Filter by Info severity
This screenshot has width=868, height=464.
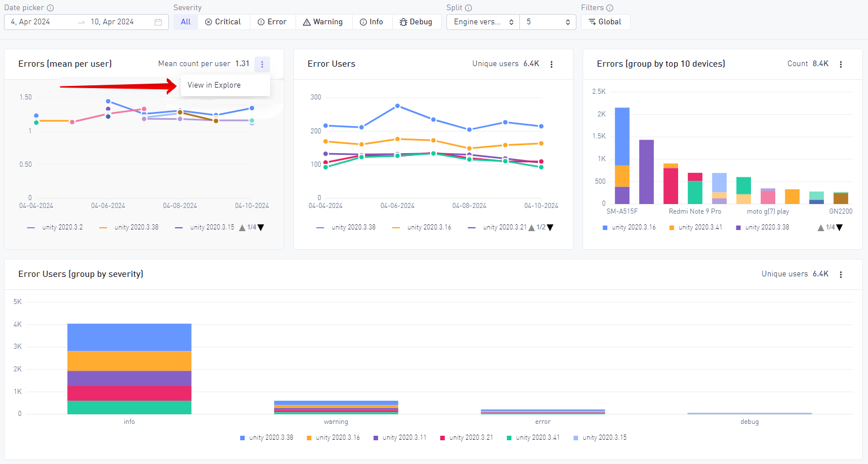tap(371, 22)
